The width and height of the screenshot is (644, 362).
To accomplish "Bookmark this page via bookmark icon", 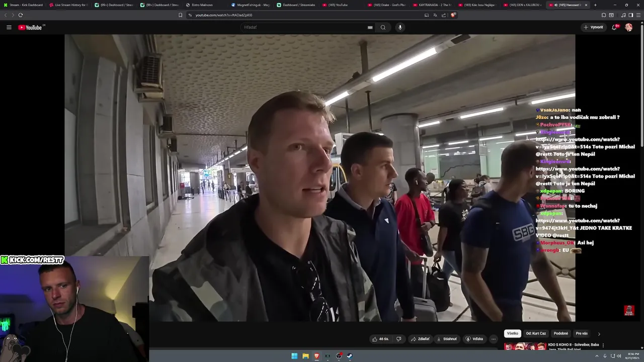I will (180, 15).
